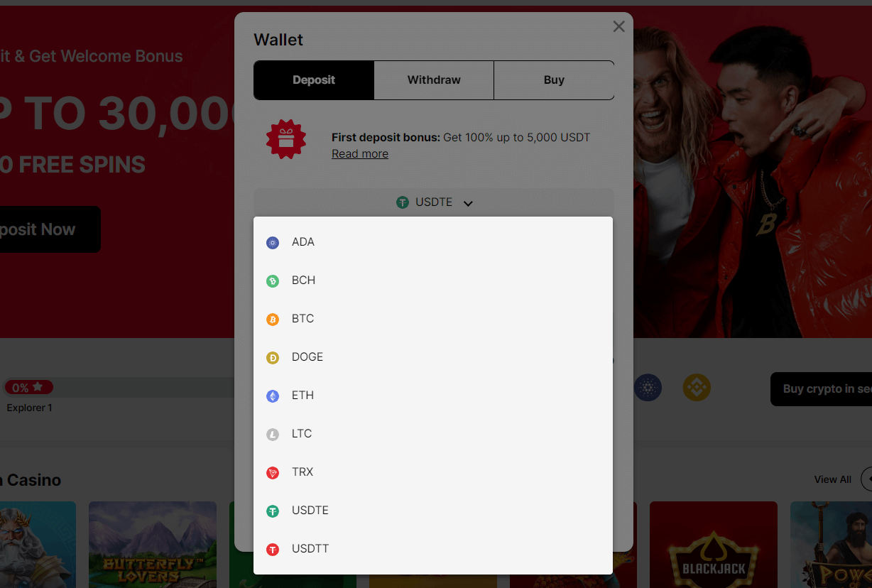Viewport: 872px width, 588px height.
Task: Choose the BCH green coin icon
Action: (273, 281)
